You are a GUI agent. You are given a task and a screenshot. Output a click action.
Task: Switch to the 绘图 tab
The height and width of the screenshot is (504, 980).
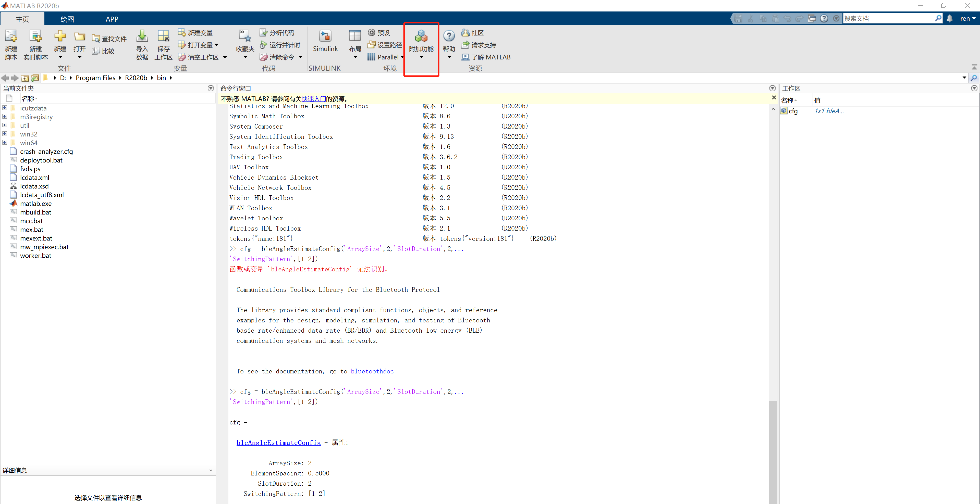coord(67,19)
